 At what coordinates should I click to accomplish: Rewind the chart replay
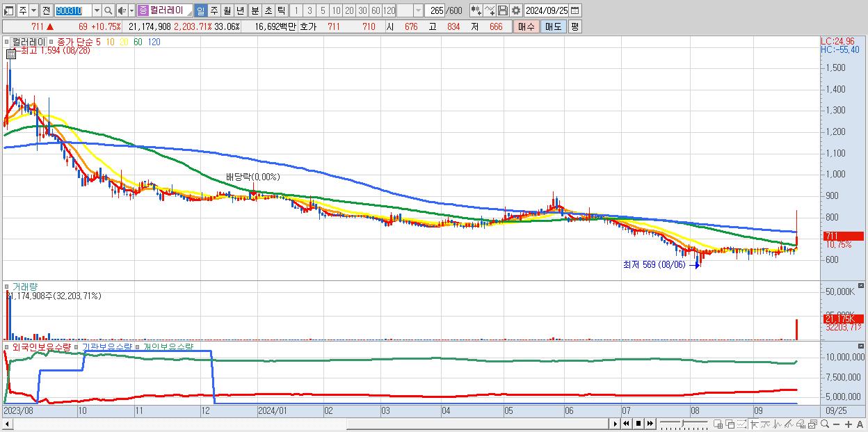coord(626,424)
